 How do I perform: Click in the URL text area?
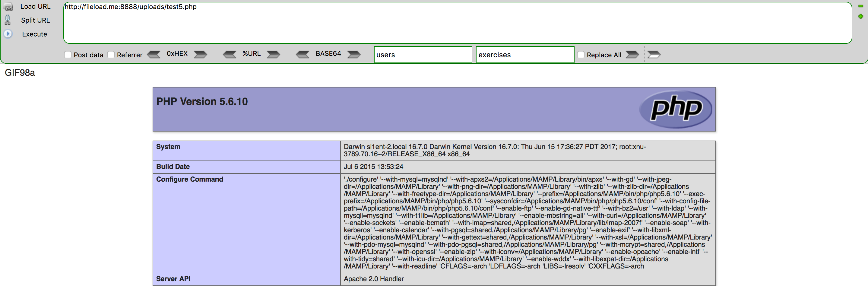[x=457, y=23]
